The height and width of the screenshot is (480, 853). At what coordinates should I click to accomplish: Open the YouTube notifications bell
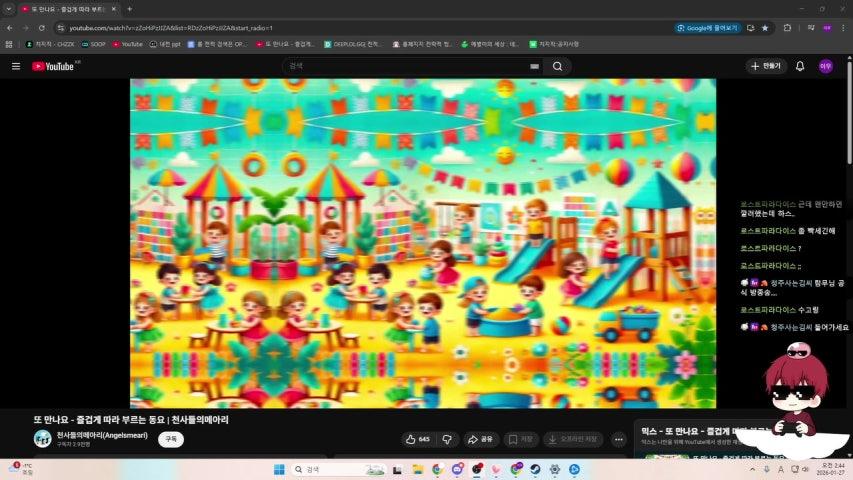pos(800,66)
